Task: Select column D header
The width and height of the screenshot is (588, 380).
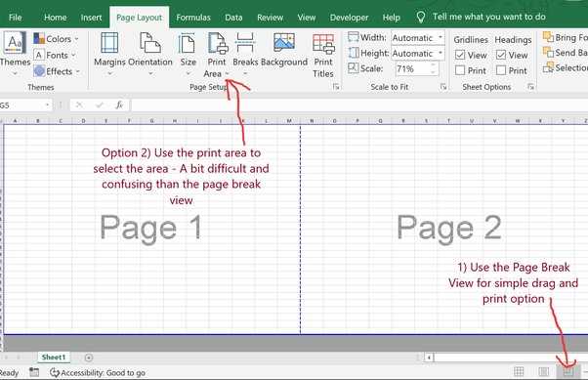Action: pyautogui.click(x=83, y=121)
